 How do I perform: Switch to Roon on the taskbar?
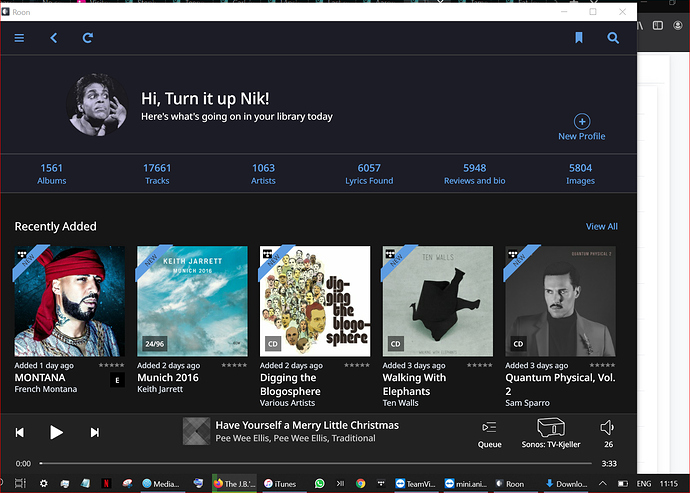tap(510, 483)
